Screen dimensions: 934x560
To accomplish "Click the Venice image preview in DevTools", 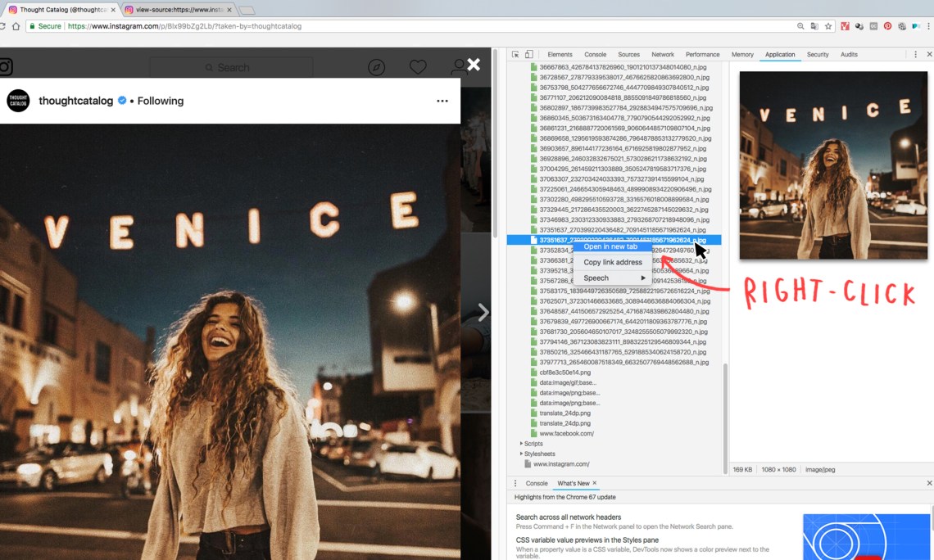I will pyautogui.click(x=833, y=165).
